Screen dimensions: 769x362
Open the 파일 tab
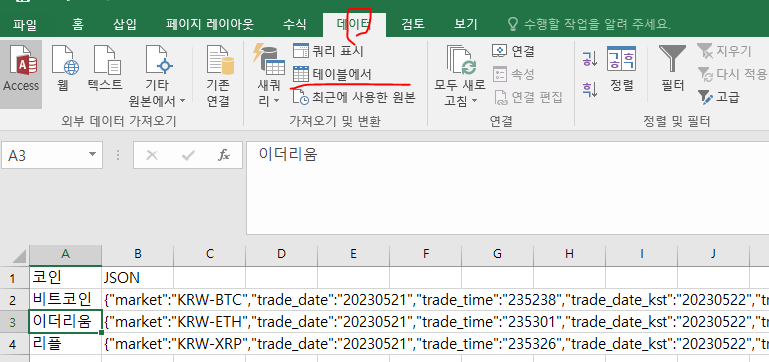click(x=25, y=24)
